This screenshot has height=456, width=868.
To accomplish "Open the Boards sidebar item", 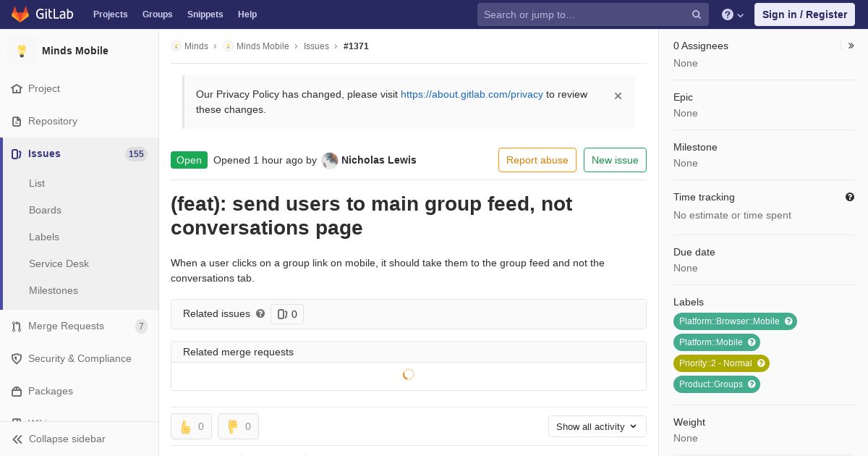I will (45, 210).
